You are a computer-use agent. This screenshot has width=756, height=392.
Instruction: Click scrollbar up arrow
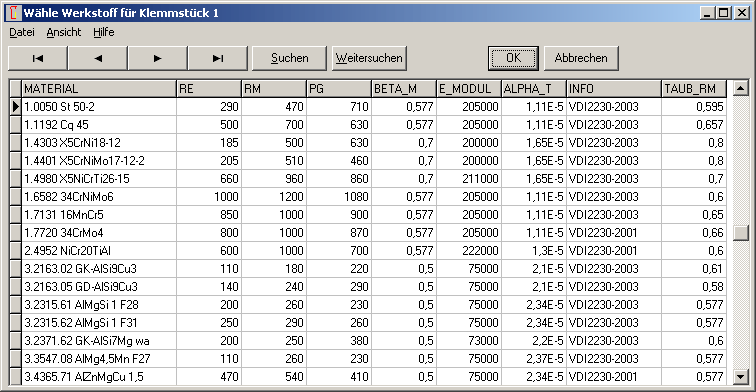(741, 88)
